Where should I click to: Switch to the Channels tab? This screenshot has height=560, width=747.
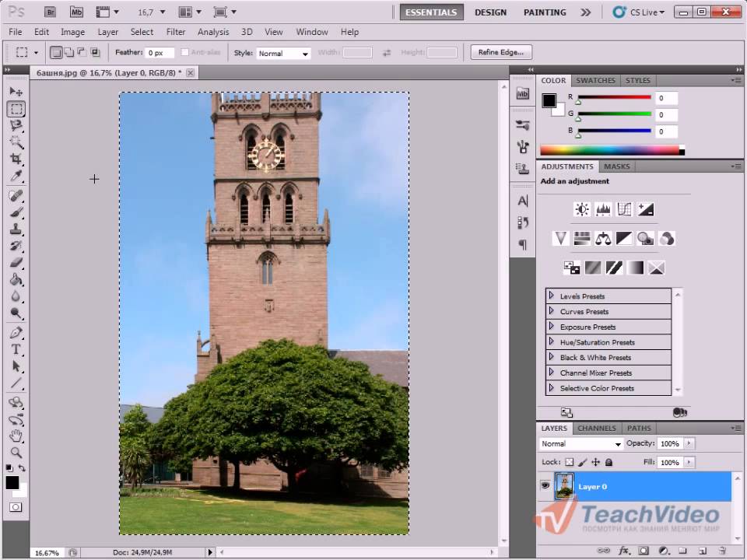(x=597, y=428)
